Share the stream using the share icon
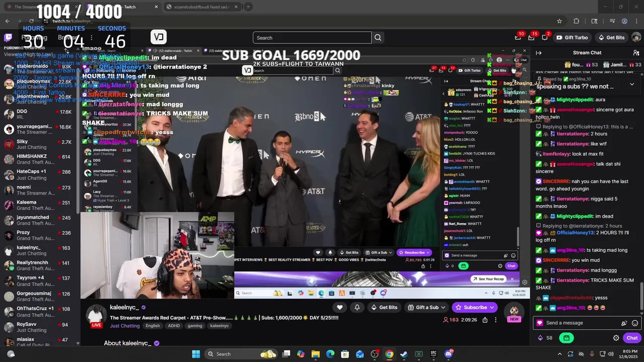 [485, 320]
